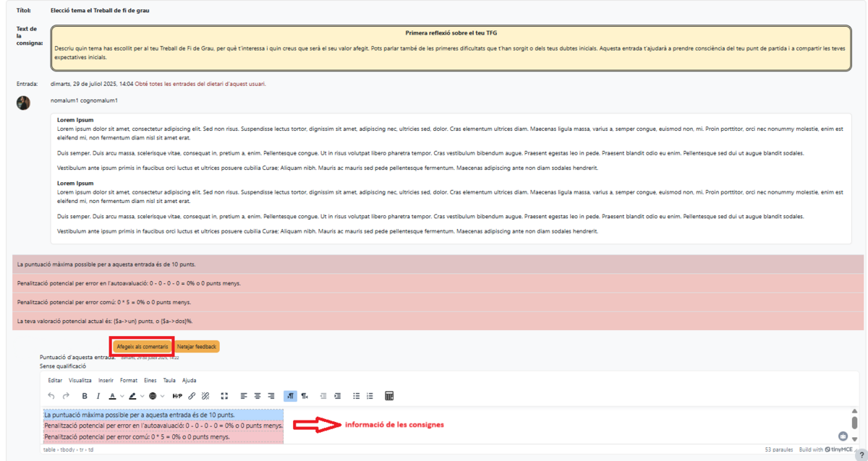Click the editor's vertical scrollbar thumb

(x=854, y=422)
